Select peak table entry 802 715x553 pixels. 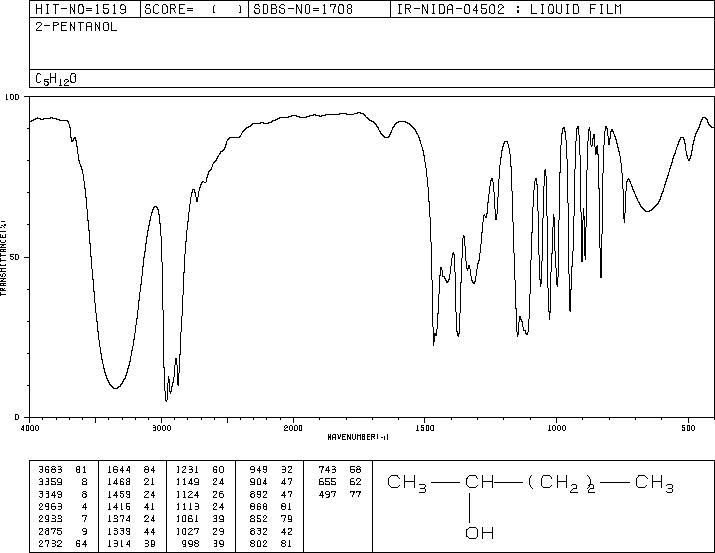click(x=259, y=544)
